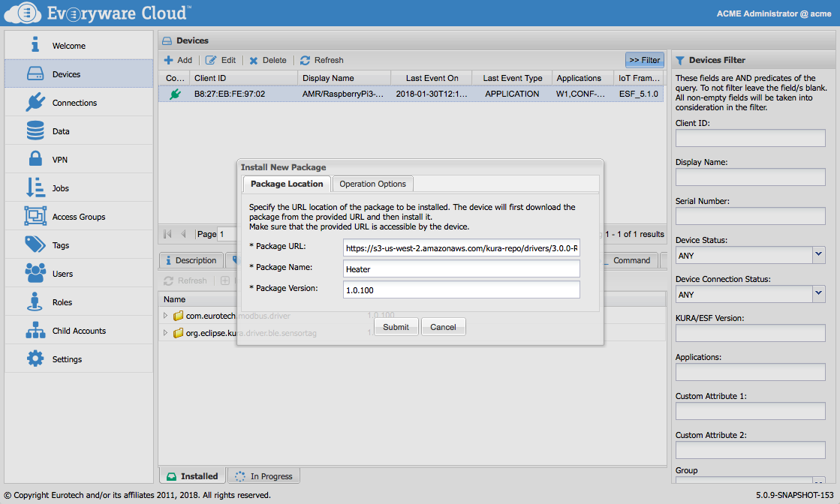Click the KURA/ESF Version filter field
Screen dimensions: 840x504
click(750, 333)
